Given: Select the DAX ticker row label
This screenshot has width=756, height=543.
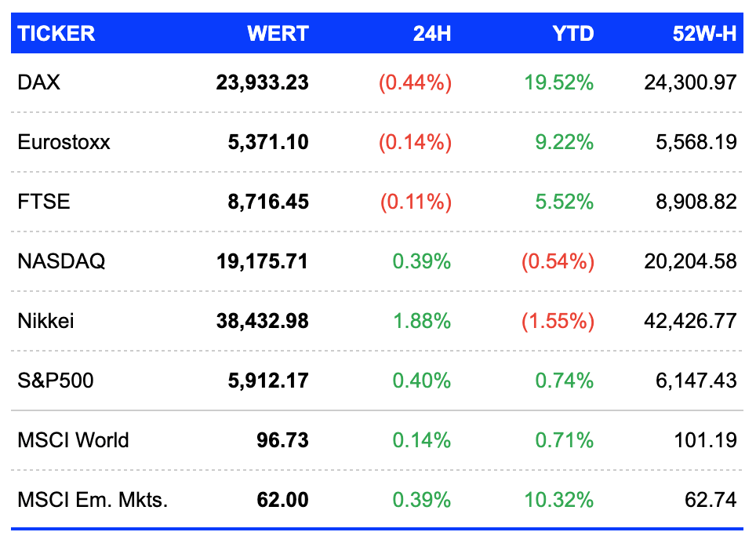Looking at the screenshot, I should coord(38,82).
